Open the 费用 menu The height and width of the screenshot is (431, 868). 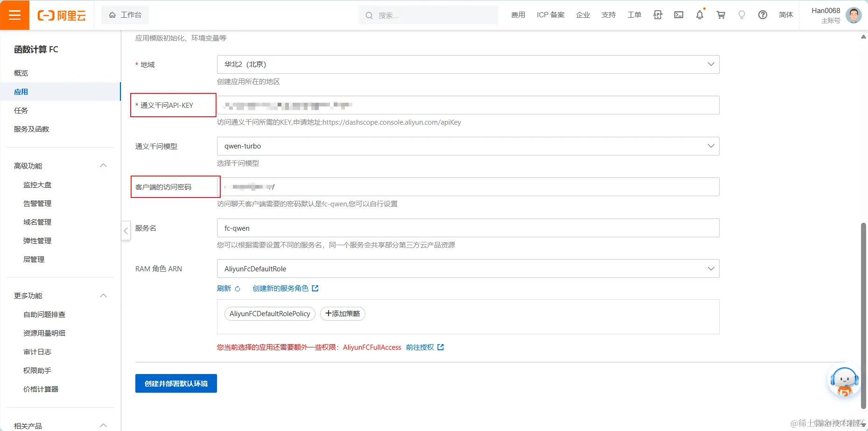(518, 15)
